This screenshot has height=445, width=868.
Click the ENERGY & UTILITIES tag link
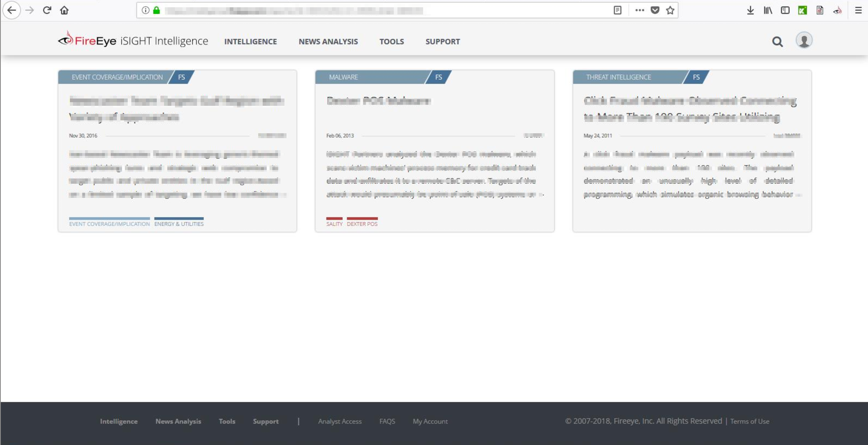[x=179, y=224]
